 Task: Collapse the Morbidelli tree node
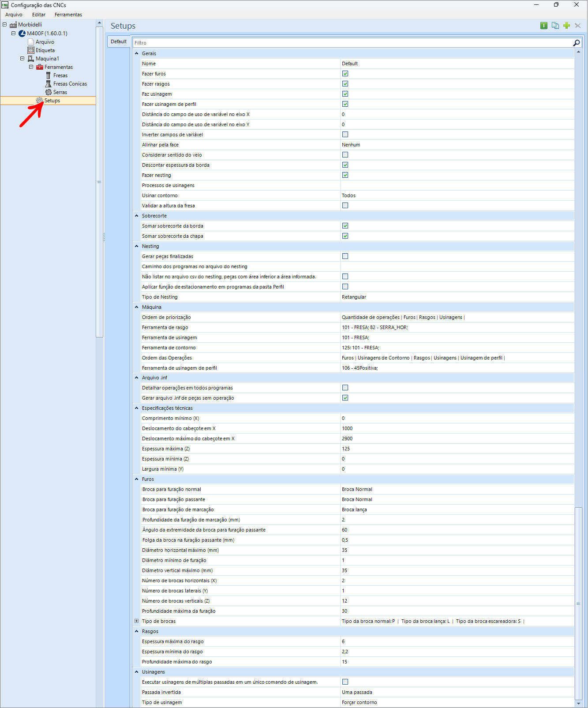click(5, 25)
